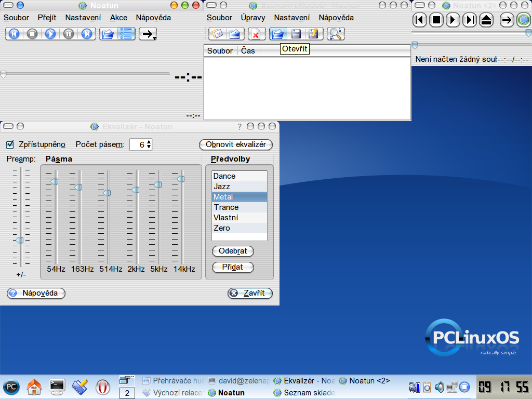Screen dimensions: 532x399
Task: Open the loop-mode arrow dropdown in Noatun
Action: tap(148, 34)
